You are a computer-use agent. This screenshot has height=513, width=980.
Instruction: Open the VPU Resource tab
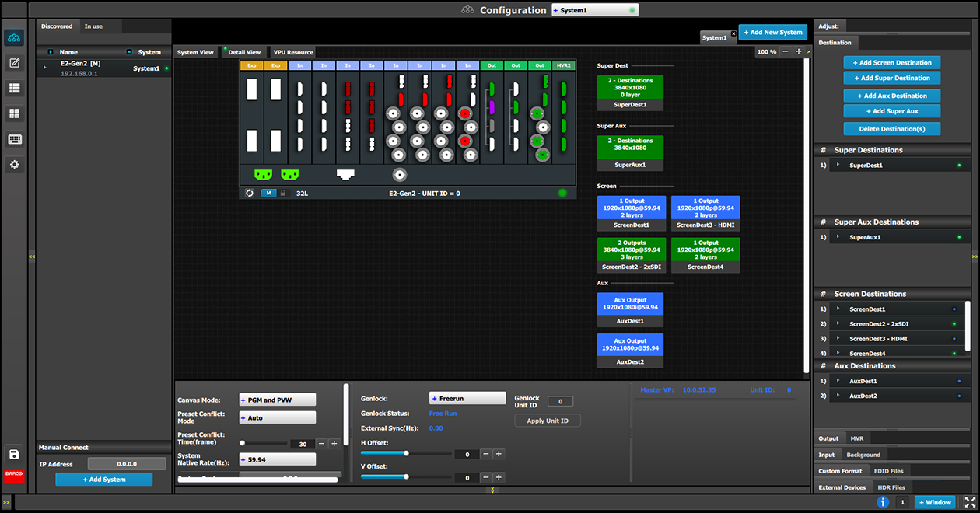293,52
